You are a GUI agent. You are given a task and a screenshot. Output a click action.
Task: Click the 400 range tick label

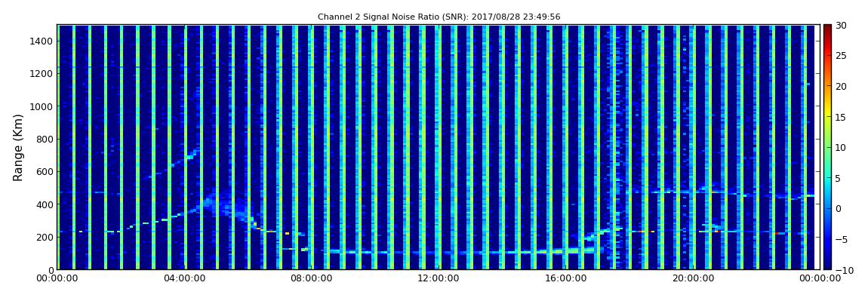click(x=45, y=204)
